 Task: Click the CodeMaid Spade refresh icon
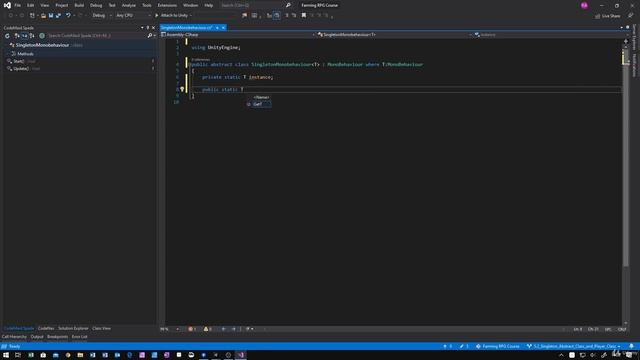point(7,36)
